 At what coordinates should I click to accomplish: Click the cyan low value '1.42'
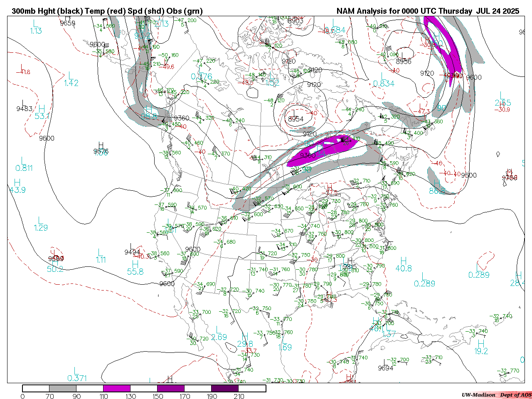click(x=71, y=83)
